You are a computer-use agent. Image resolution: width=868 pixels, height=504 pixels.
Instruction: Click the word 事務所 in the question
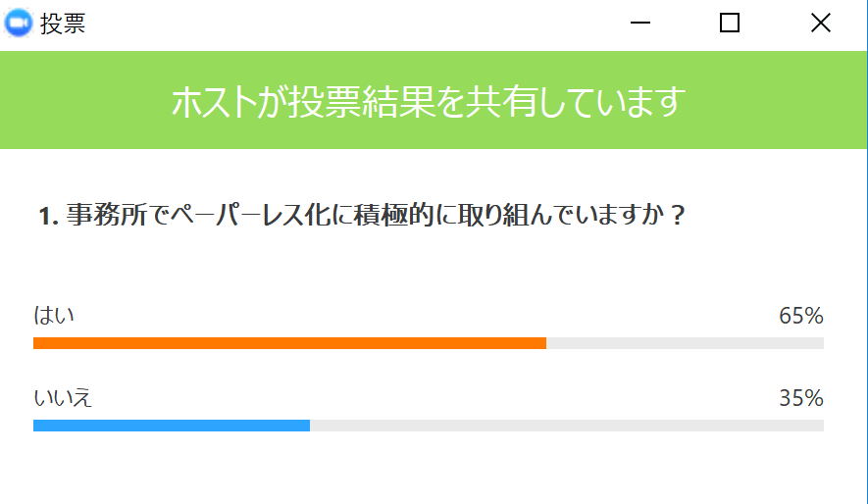click(107, 215)
